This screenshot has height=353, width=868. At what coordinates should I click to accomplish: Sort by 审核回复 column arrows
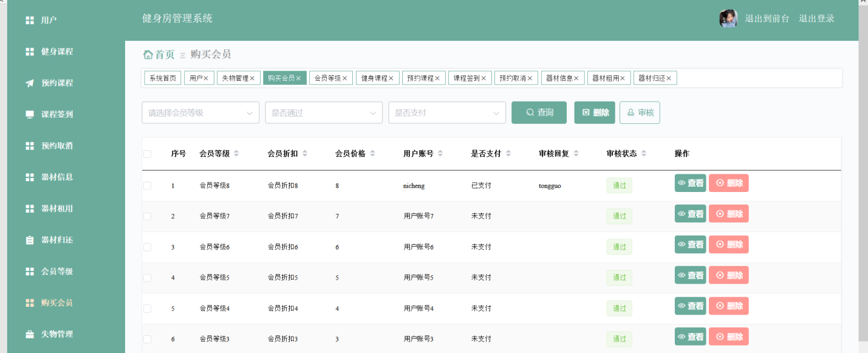pos(576,154)
